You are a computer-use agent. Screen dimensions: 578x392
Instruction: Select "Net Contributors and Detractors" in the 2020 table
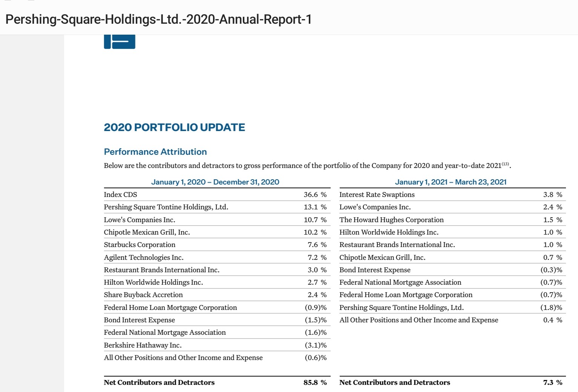click(x=159, y=382)
